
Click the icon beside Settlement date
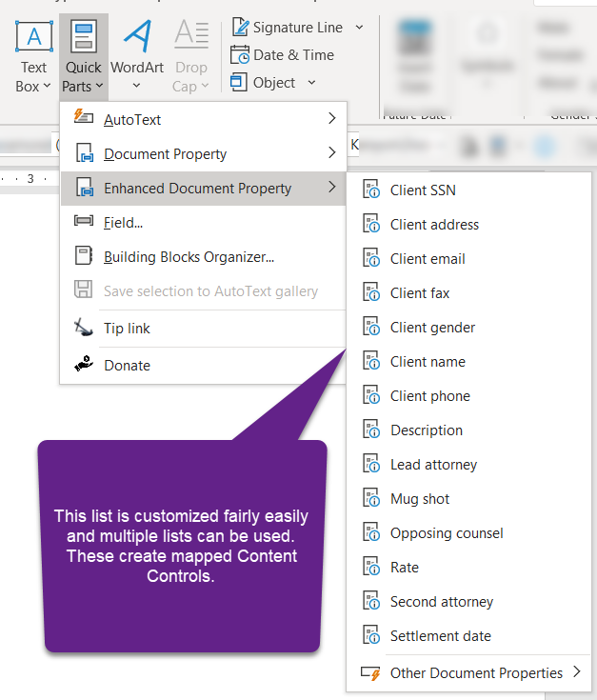coord(371,635)
